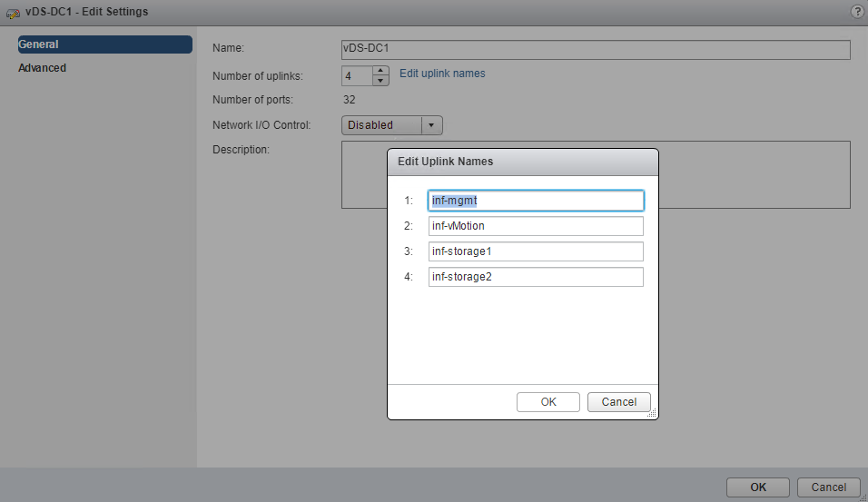Viewport: 868px width, 502px height.
Task: Select the General settings tab
Action: point(104,44)
